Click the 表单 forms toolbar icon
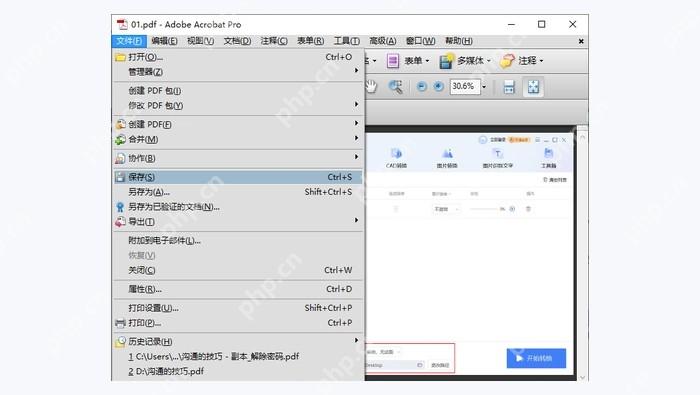The width and height of the screenshot is (700, 395). click(x=393, y=61)
